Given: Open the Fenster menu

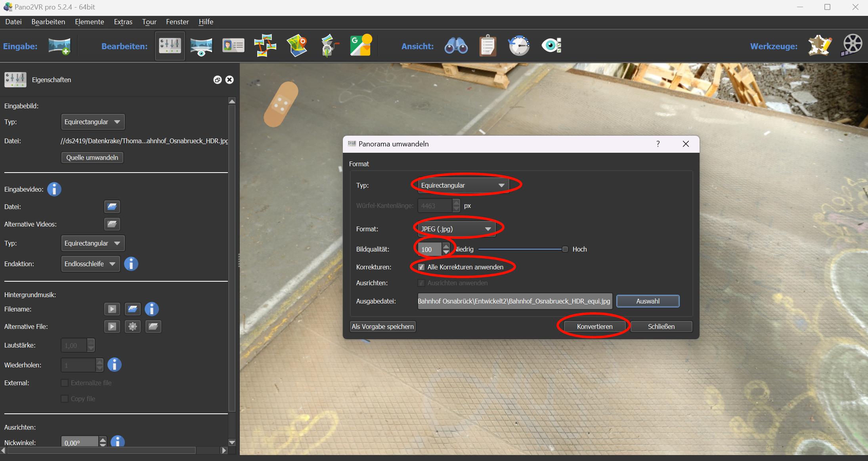Looking at the screenshot, I should click(x=178, y=22).
